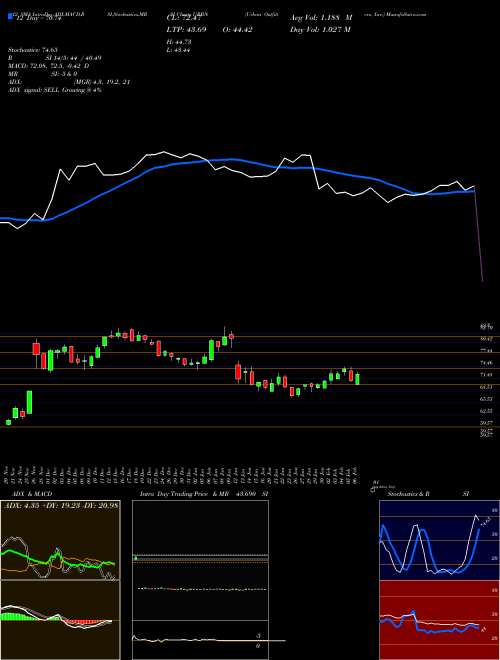The height and width of the screenshot is (660, 500).
Task: Open the intraday trading price sub-chart
Action: [x=200, y=560]
